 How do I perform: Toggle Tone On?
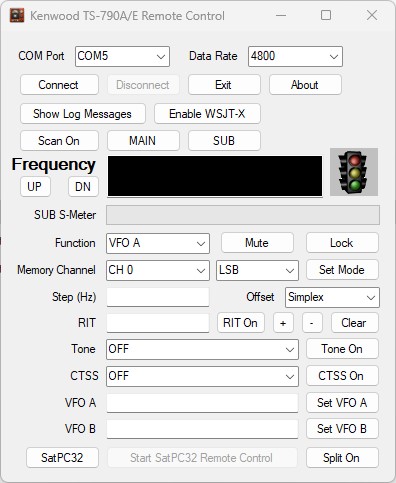click(342, 349)
